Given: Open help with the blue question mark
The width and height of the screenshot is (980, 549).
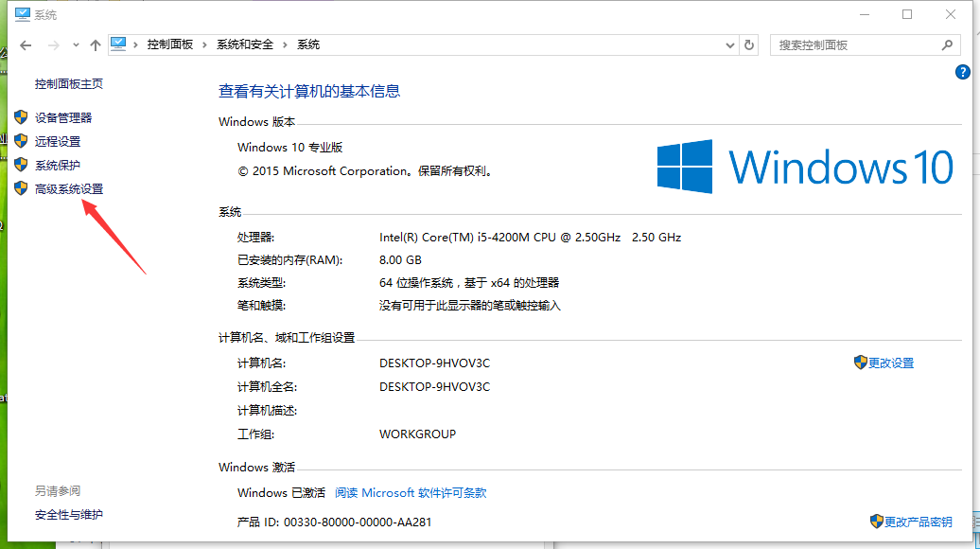Looking at the screenshot, I should [963, 73].
